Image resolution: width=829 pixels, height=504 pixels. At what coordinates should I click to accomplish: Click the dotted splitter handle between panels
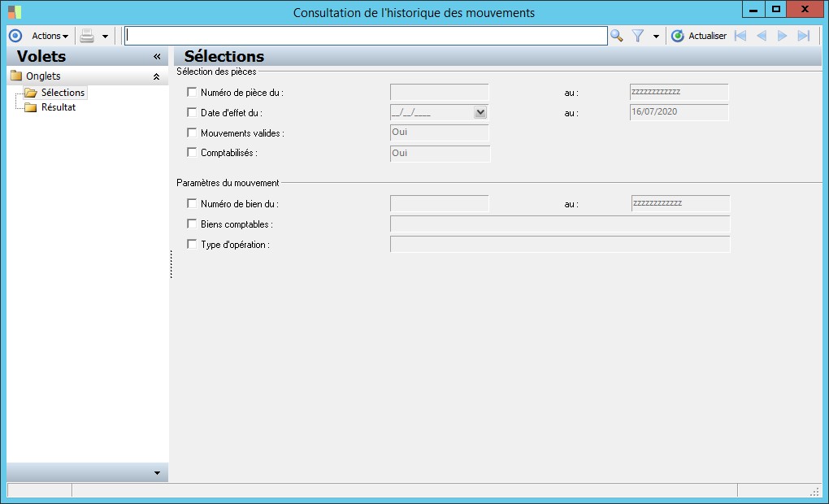pyautogui.click(x=171, y=264)
